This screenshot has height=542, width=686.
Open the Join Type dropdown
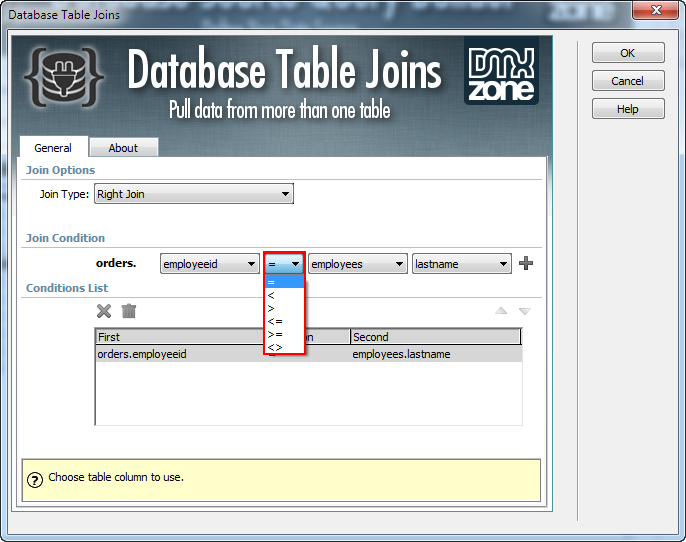pos(194,194)
